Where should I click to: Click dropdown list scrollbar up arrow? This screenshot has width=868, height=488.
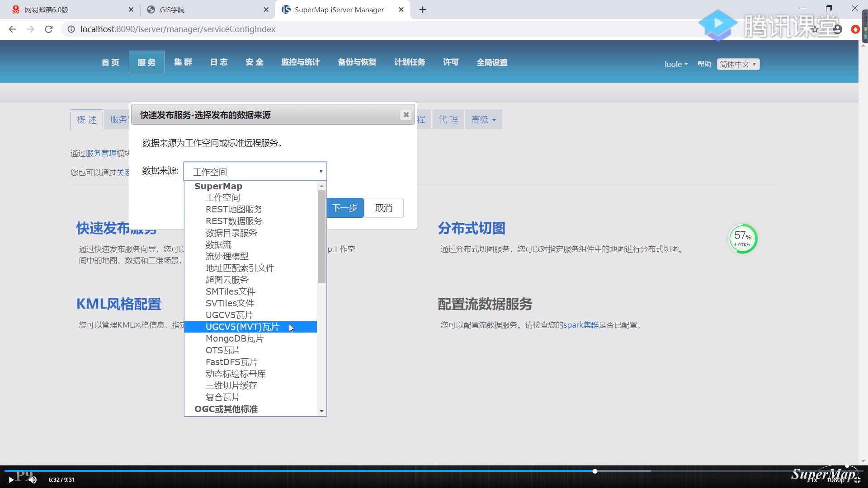321,186
